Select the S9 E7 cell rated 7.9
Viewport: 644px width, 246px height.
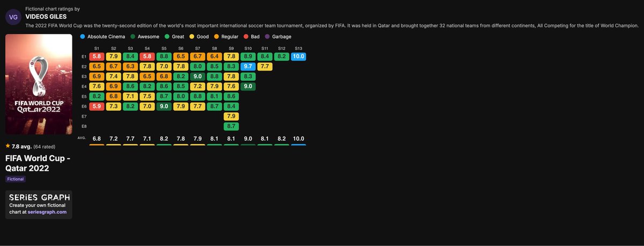231,116
